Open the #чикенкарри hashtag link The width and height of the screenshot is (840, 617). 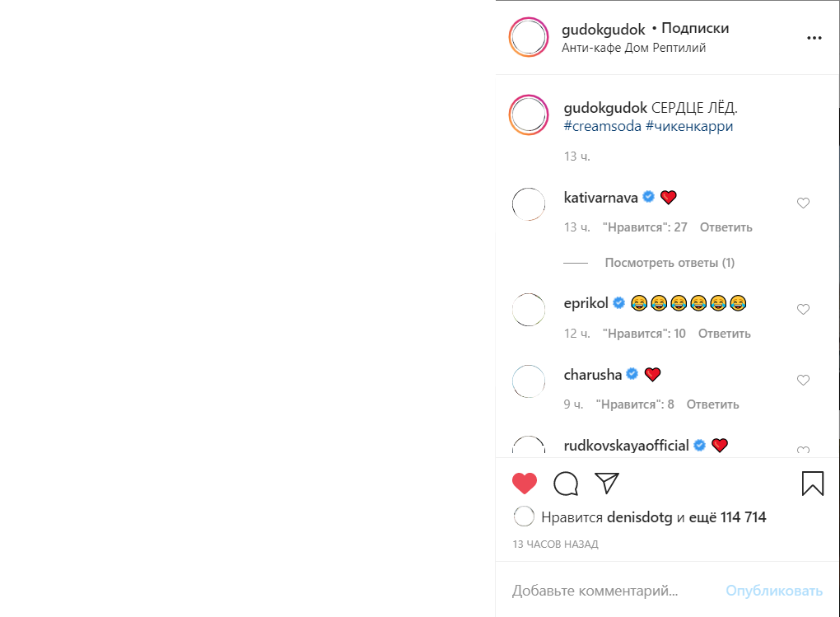689,127
